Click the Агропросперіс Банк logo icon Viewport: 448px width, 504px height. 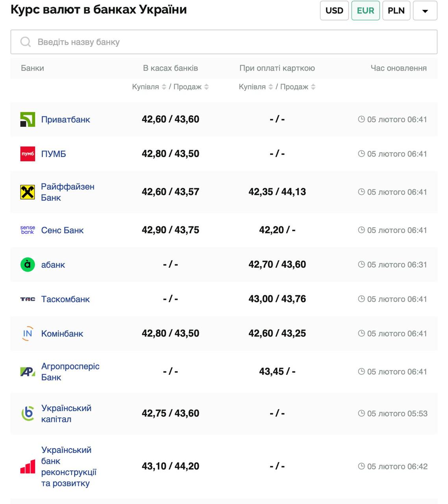28,372
